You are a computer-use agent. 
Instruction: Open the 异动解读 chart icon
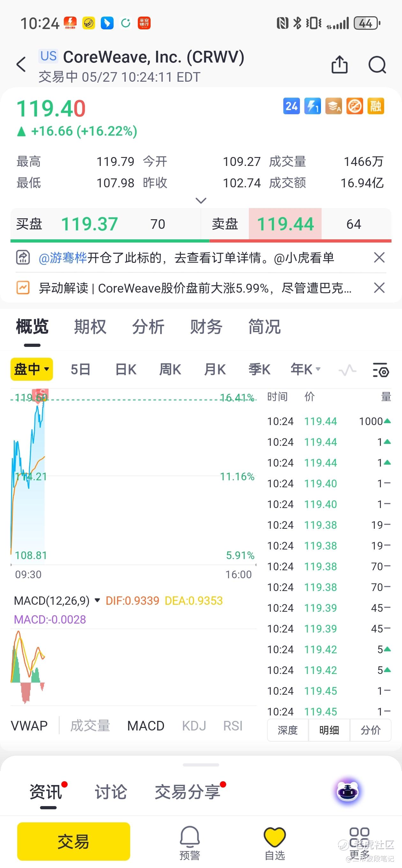pyautogui.click(x=23, y=288)
